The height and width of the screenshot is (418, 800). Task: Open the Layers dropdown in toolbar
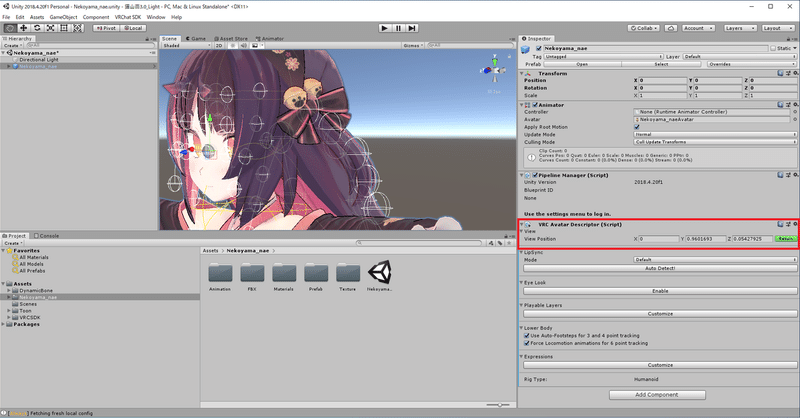click(x=740, y=28)
